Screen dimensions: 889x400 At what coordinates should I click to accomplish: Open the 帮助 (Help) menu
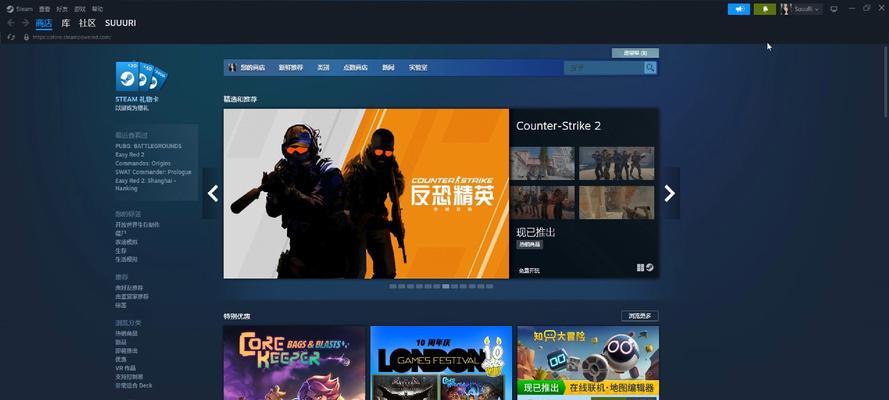point(98,9)
